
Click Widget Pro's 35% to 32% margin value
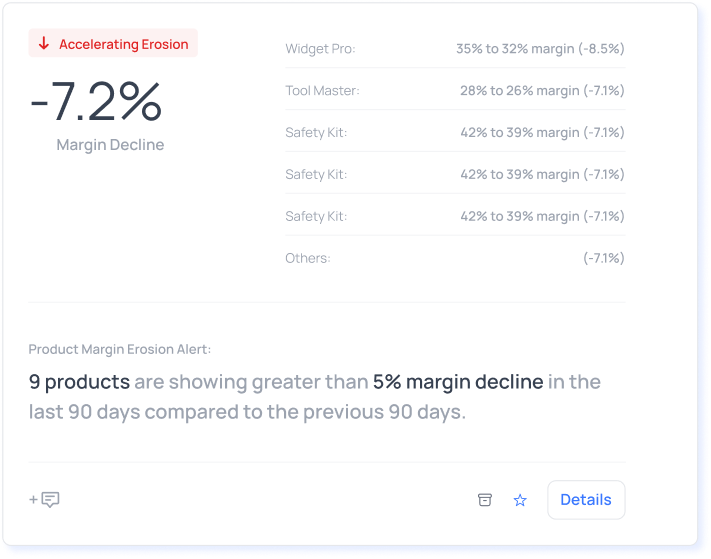(x=540, y=49)
